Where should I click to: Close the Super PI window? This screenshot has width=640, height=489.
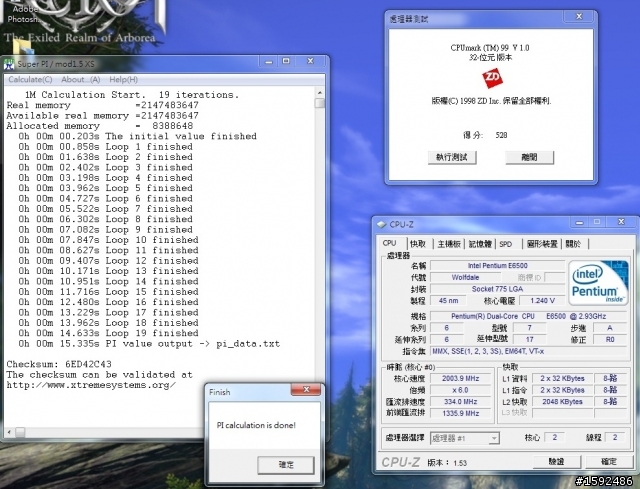pos(310,61)
